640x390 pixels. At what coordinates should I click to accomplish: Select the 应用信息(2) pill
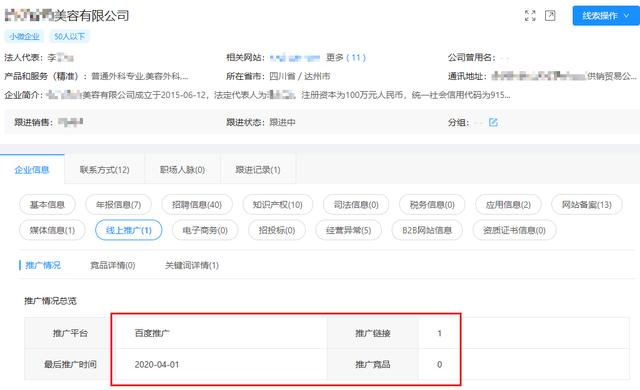point(508,205)
